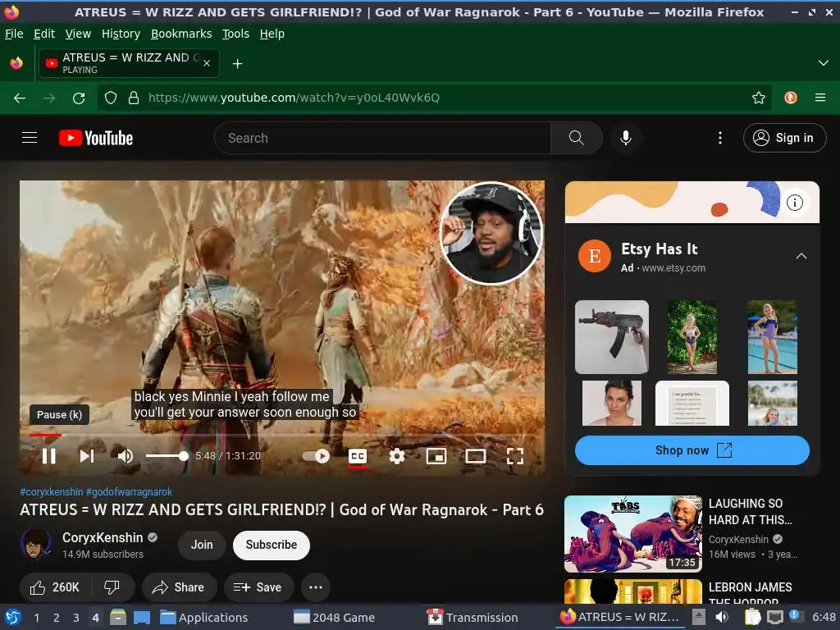Save the video to a playlist
The image size is (840, 630).
pos(258,587)
